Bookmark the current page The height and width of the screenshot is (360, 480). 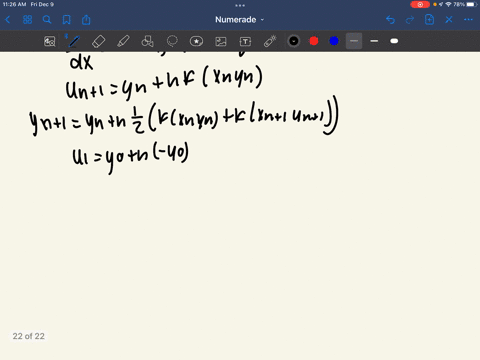pyautogui.click(x=67, y=20)
